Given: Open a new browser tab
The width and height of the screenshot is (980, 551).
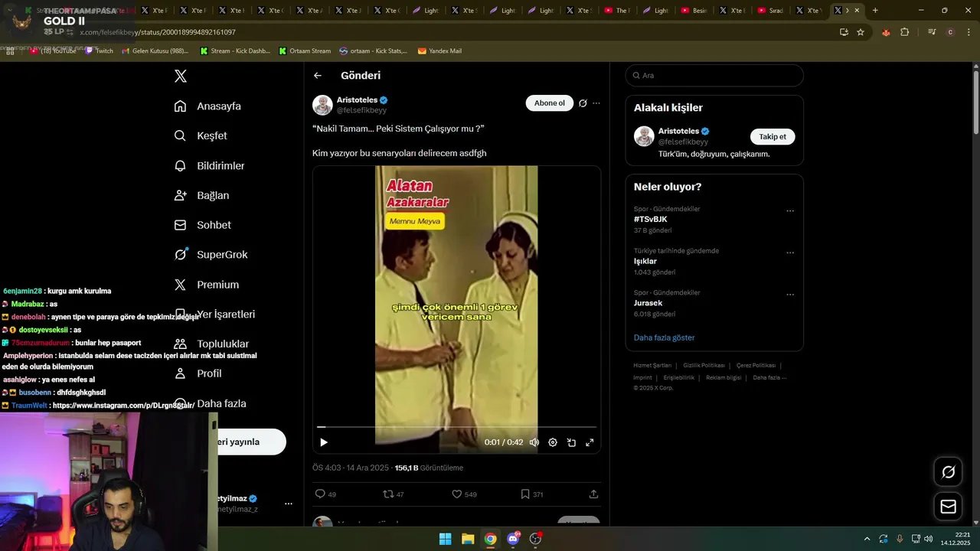Looking at the screenshot, I should tap(875, 11).
